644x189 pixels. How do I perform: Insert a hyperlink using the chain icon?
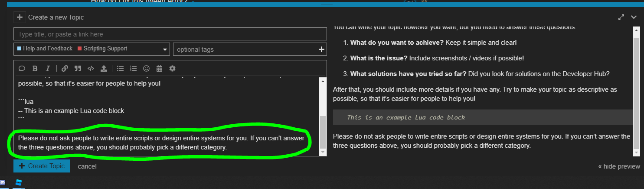pos(65,68)
